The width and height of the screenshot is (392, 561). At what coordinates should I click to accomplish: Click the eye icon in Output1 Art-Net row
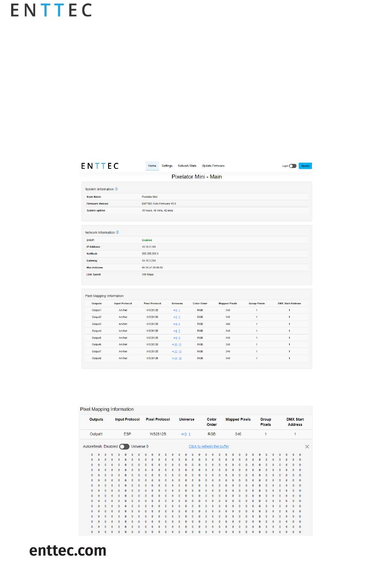[174, 310]
